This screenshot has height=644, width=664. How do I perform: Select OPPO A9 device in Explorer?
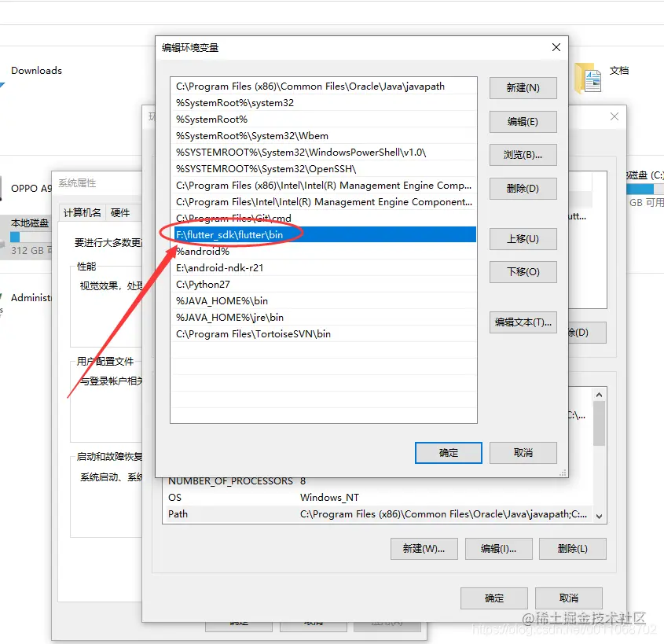31,188
